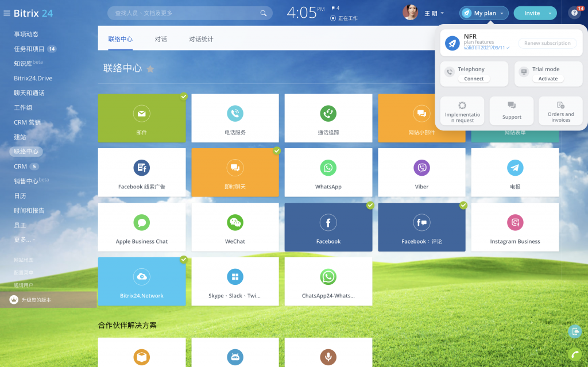Open 任务和项目 in the sidebar
This screenshot has height=367, width=588.
29,49
